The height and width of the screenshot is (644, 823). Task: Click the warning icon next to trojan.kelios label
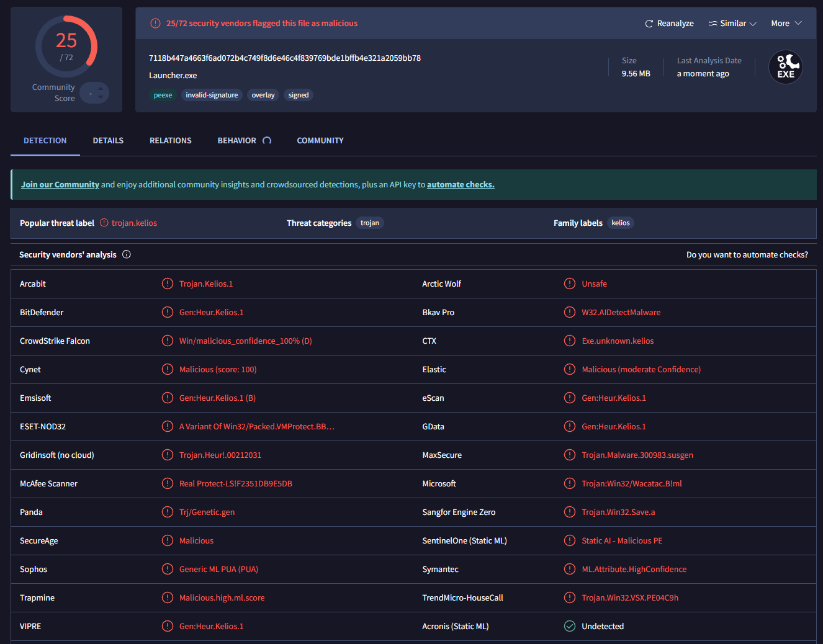(104, 223)
